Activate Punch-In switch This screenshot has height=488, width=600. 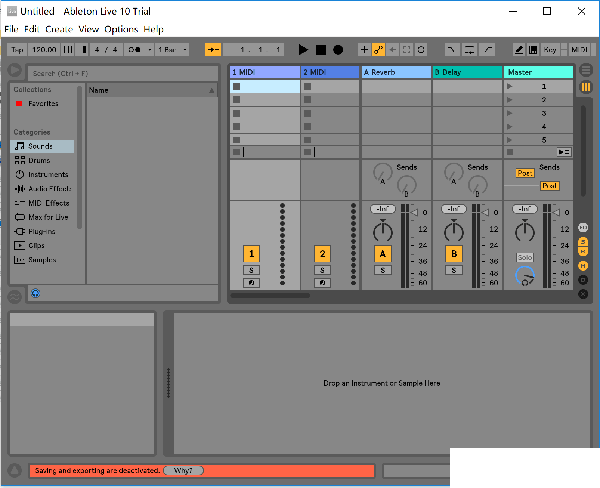452,50
